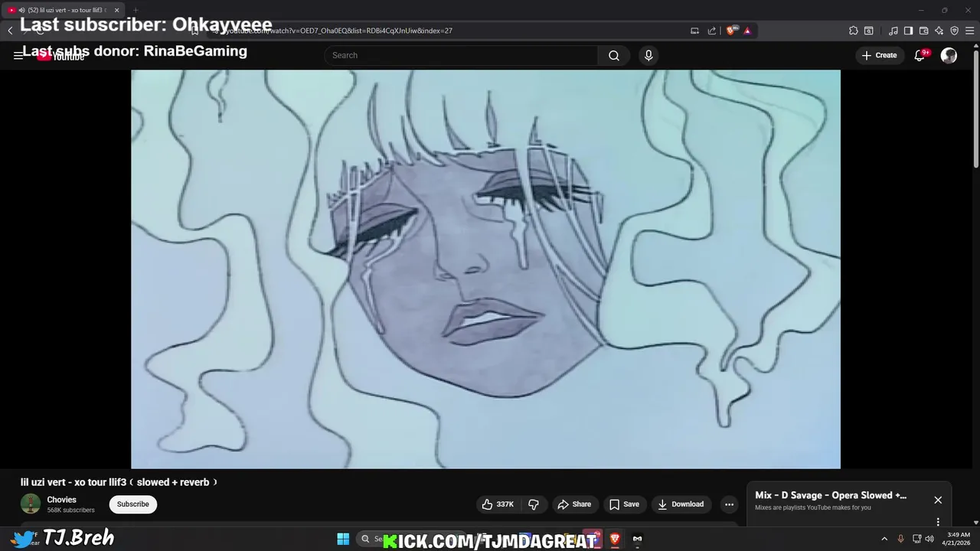
Task: Show hidden system tray icons chevron
Action: [x=884, y=539]
